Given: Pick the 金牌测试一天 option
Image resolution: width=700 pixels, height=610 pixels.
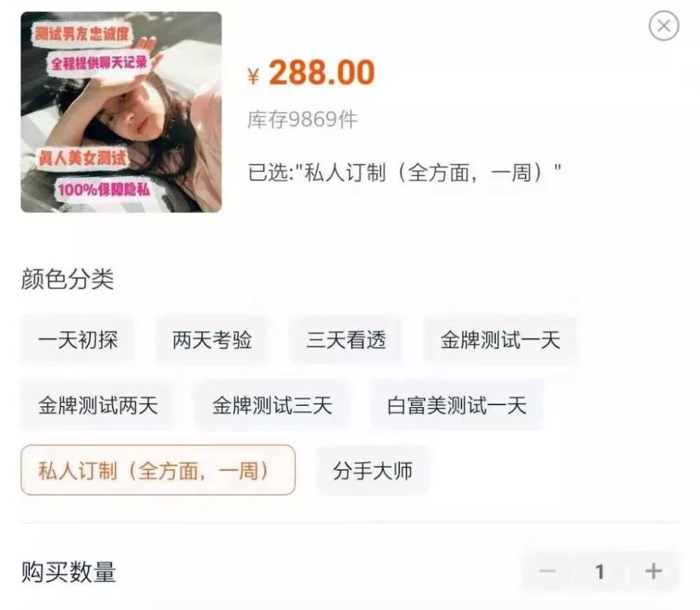Looking at the screenshot, I should coord(500,340).
